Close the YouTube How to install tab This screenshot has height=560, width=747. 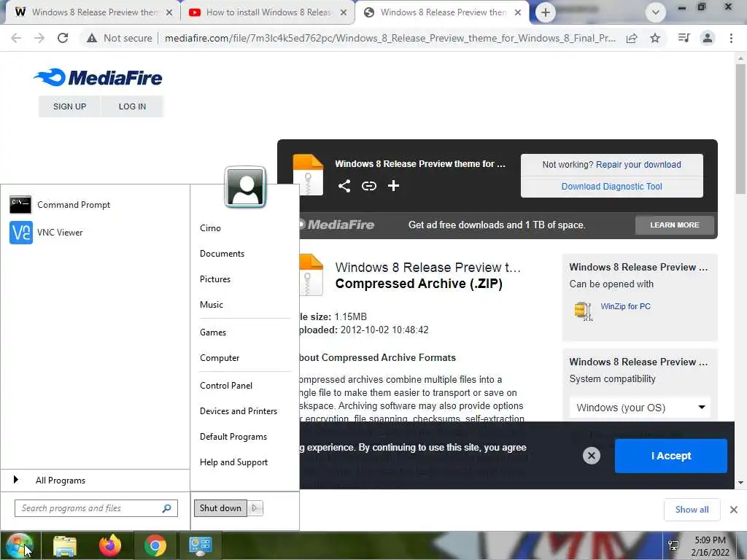344,12
